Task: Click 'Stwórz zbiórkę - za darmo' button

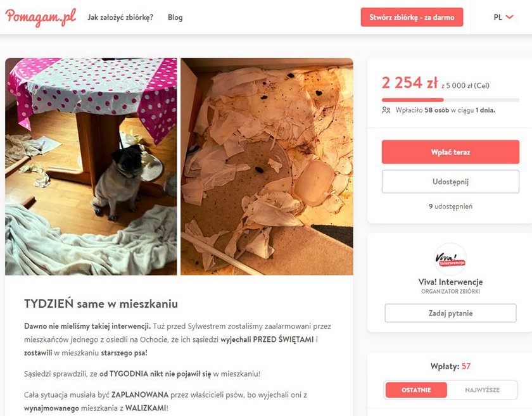Action: [412, 17]
